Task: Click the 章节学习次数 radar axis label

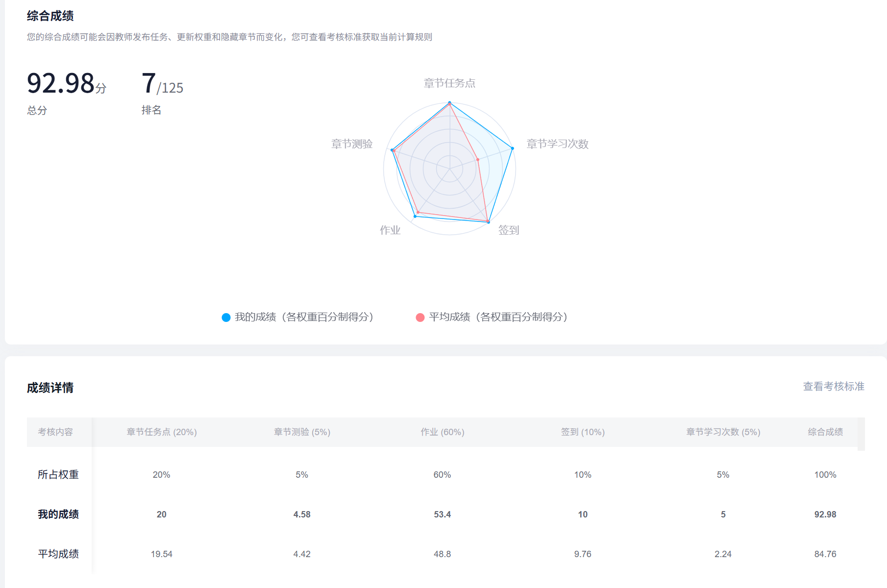Action: pyautogui.click(x=557, y=144)
